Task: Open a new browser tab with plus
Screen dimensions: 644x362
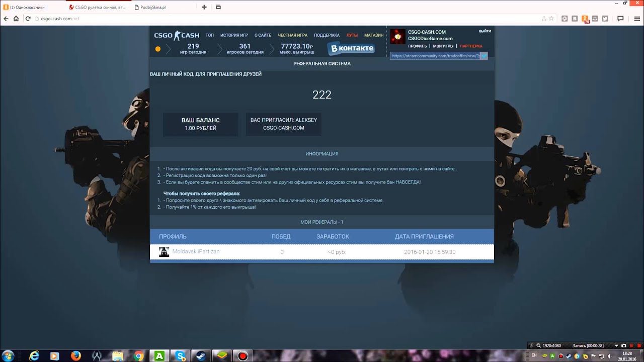Action: 204,7
